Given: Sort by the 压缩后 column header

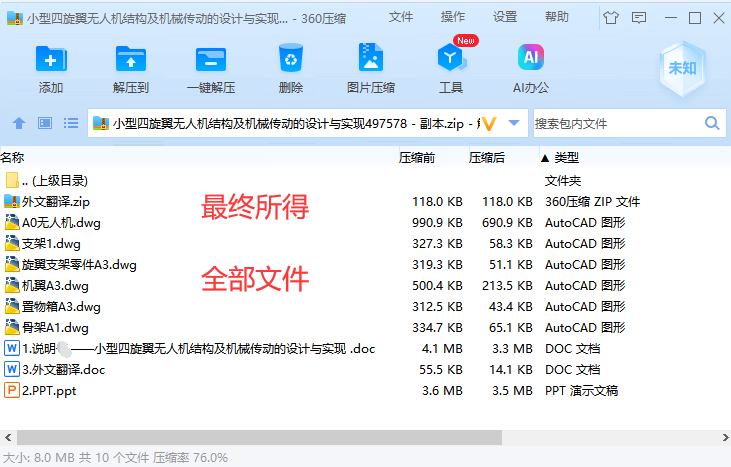Looking at the screenshot, I should (x=487, y=158).
